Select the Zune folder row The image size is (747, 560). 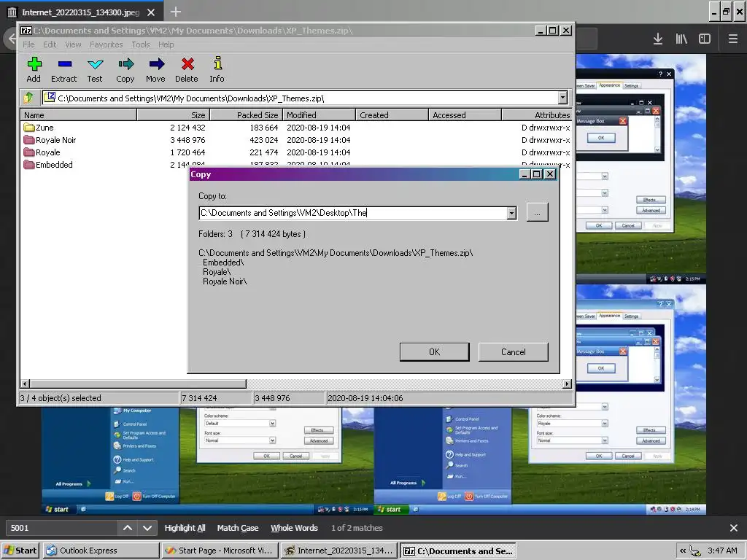[x=295, y=128]
